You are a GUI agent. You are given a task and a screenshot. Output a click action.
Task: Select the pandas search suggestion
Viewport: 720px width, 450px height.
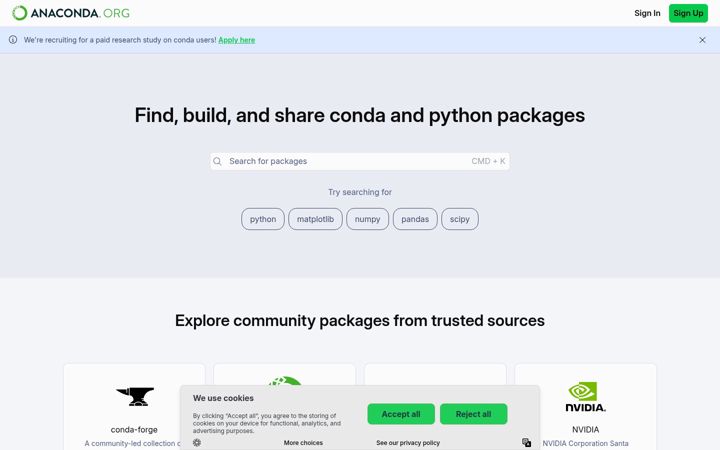click(x=415, y=219)
